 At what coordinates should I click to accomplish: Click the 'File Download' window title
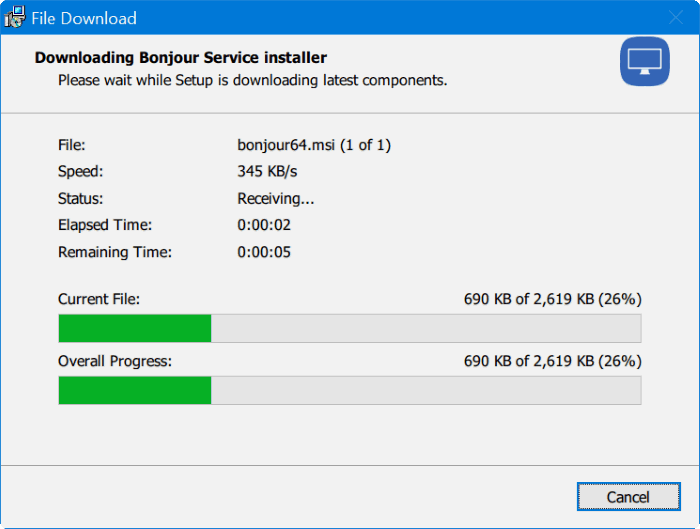pyautogui.click(x=84, y=18)
